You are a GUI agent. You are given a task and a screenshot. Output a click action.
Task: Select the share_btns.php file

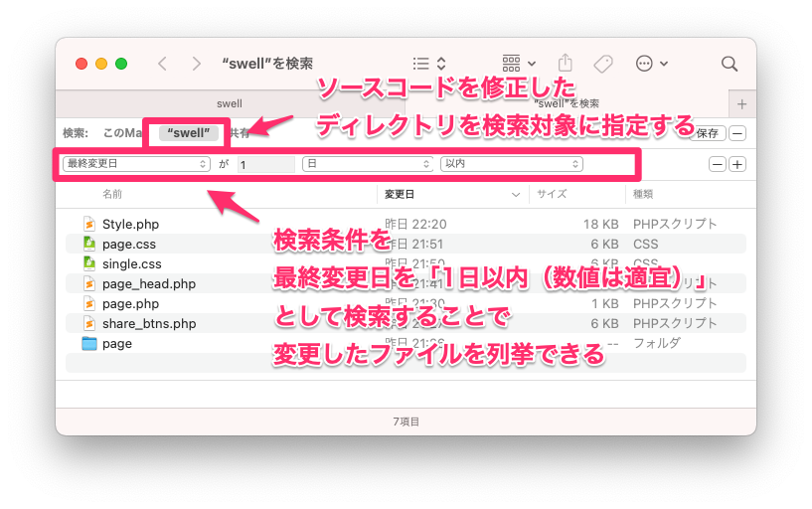pos(406,324)
